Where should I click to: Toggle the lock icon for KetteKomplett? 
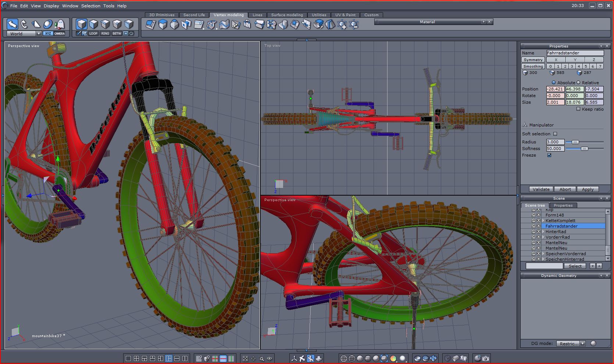533,221
